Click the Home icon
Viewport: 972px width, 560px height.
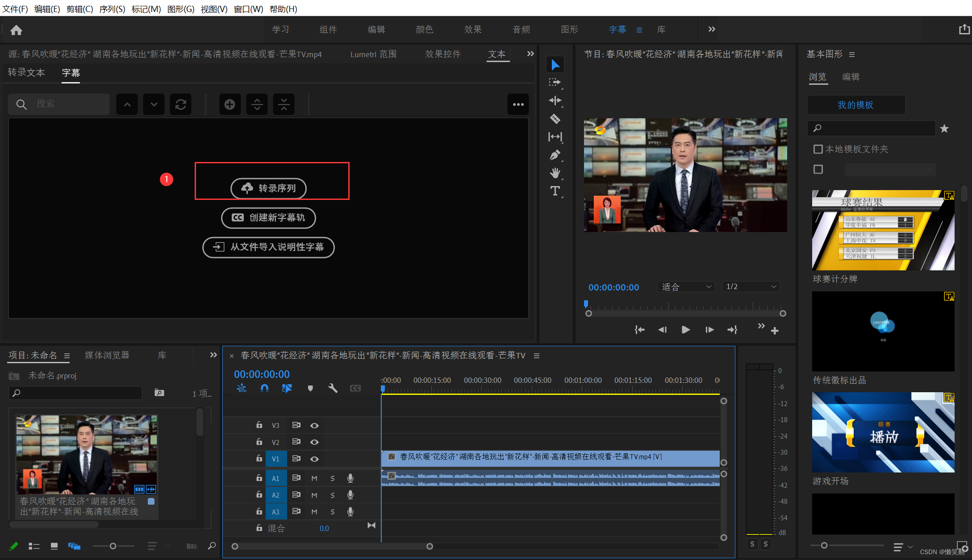(17, 30)
